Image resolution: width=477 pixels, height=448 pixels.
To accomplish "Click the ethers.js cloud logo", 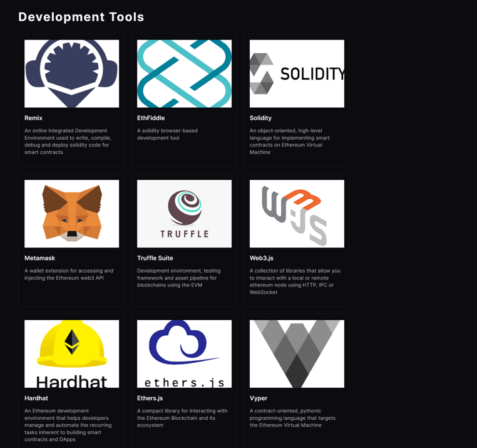I will (184, 353).
